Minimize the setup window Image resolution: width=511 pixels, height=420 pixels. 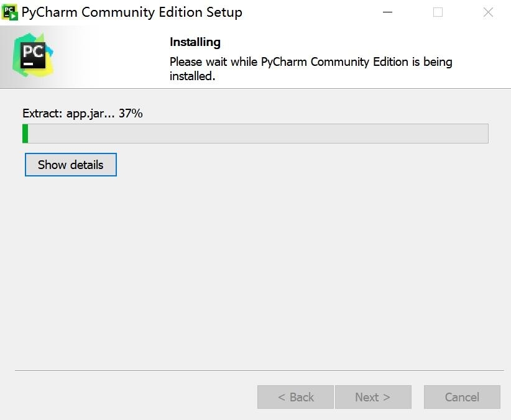tap(387, 12)
